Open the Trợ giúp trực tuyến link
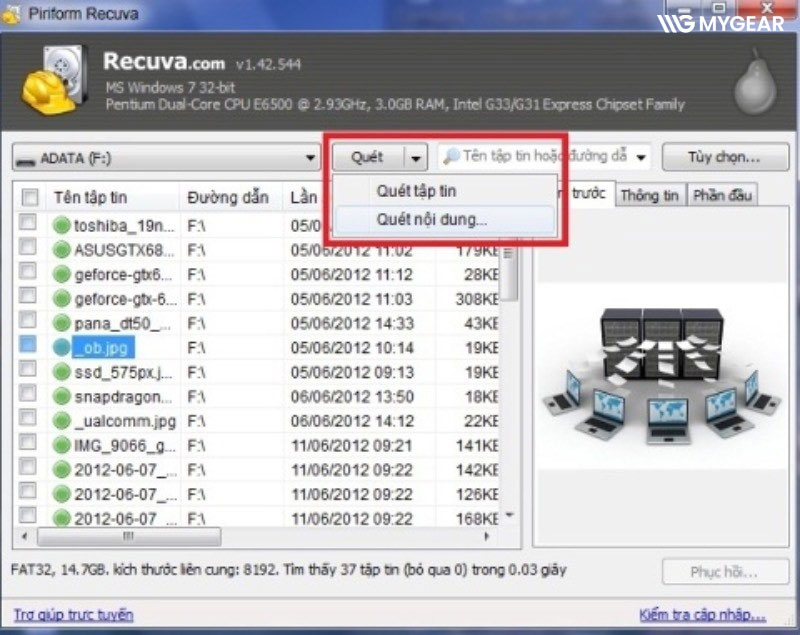The image size is (800, 635). 73,614
